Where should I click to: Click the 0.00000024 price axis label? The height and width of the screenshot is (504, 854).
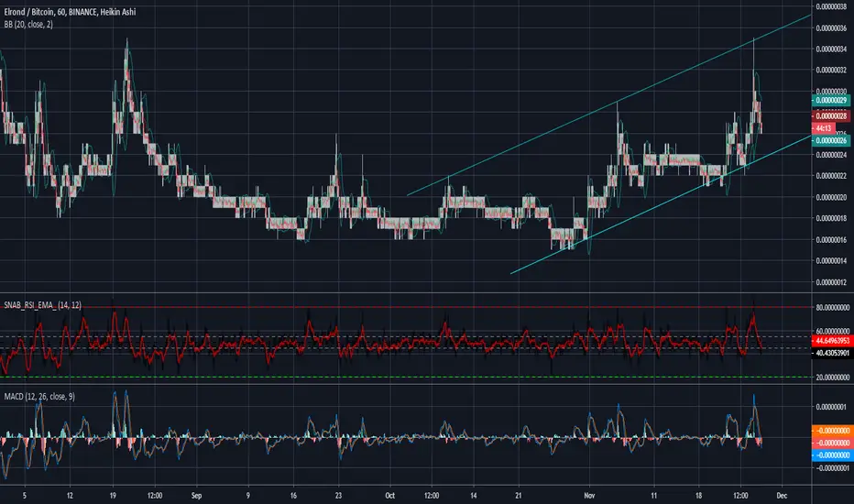pyautogui.click(x=831, y=155)
